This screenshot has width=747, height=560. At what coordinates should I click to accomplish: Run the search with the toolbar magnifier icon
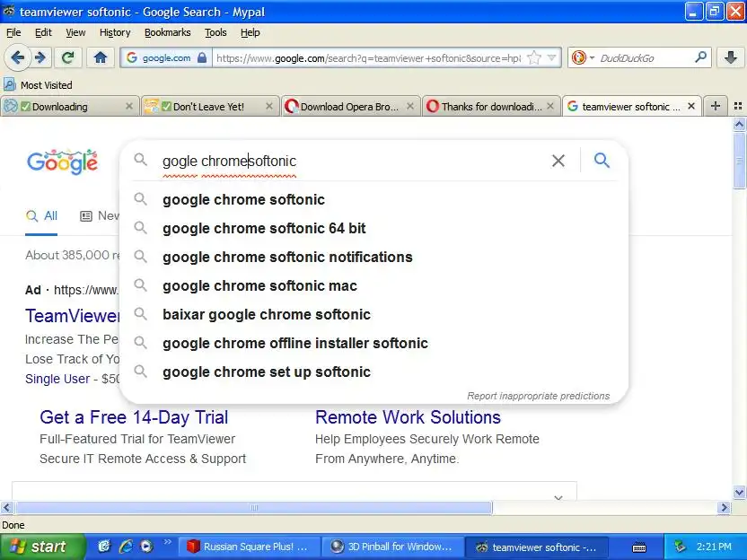pos(701,57)
